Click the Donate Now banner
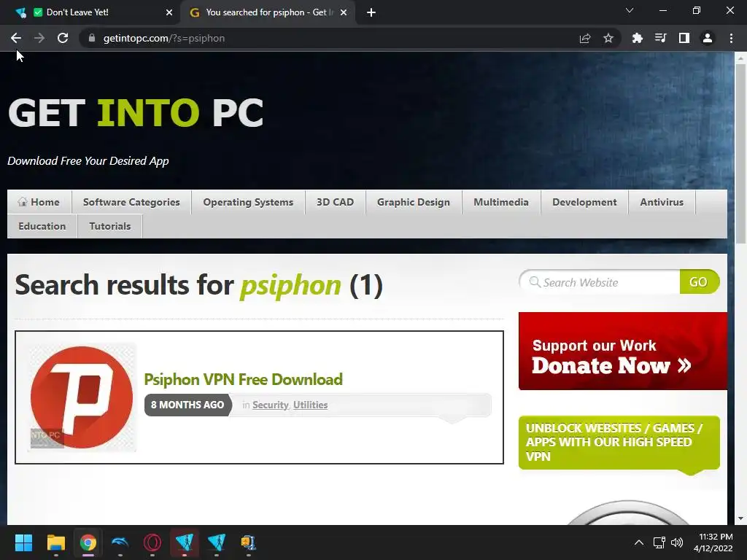This screenshot has width=747, height=560. click(x=623, y=351)
